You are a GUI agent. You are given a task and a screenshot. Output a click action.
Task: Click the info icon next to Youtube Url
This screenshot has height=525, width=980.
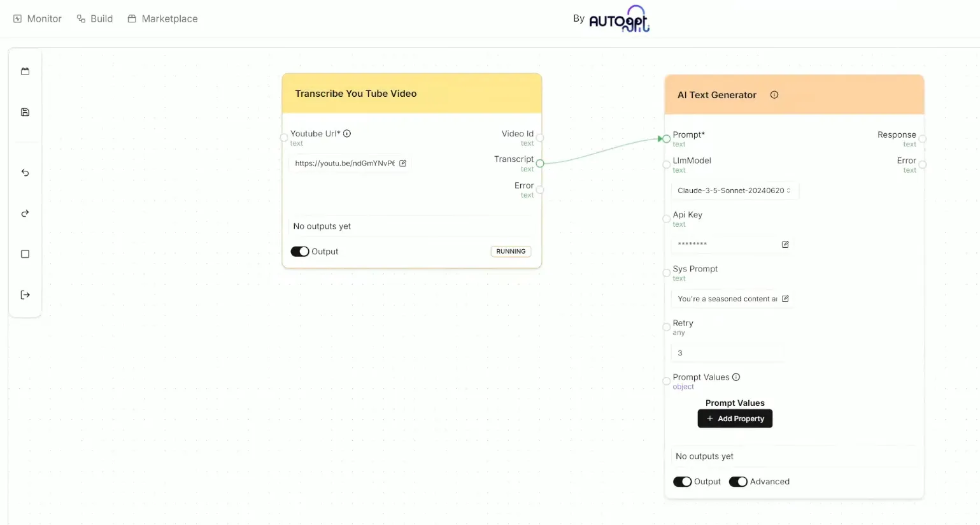347,134
